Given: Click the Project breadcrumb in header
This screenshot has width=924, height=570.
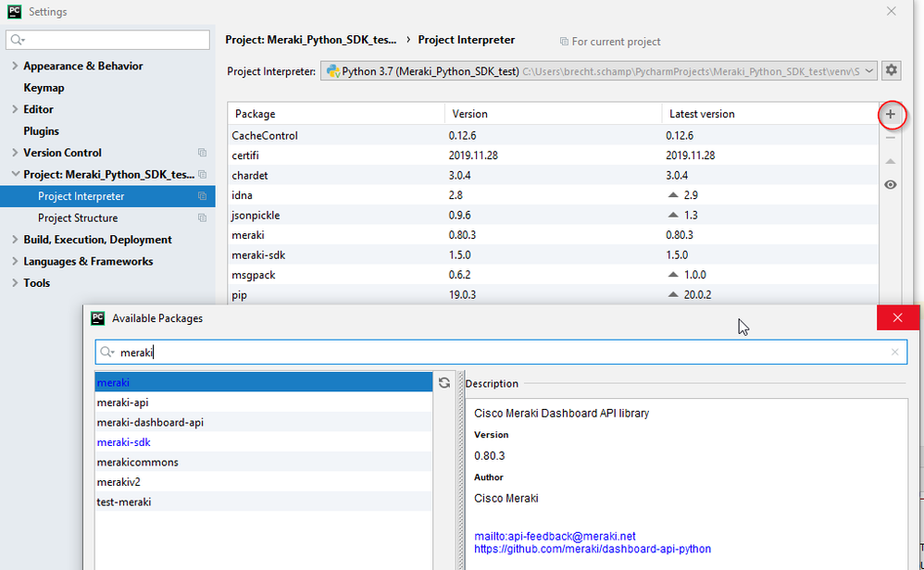Looking at the screenshot, I should pyautogui.click(x=310, y=40).
